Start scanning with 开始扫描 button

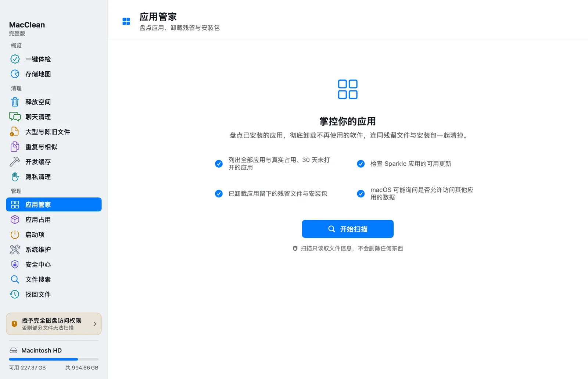tap(348, 229)
